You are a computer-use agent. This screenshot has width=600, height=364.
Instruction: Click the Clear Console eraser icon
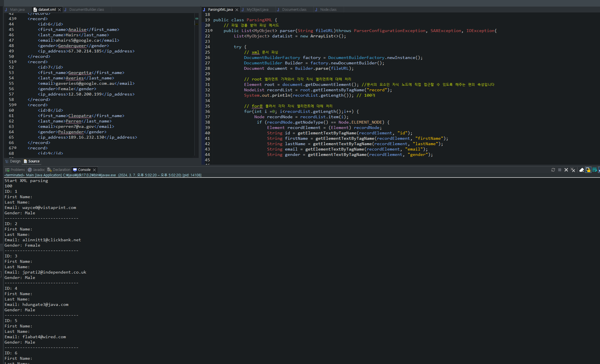582,170
